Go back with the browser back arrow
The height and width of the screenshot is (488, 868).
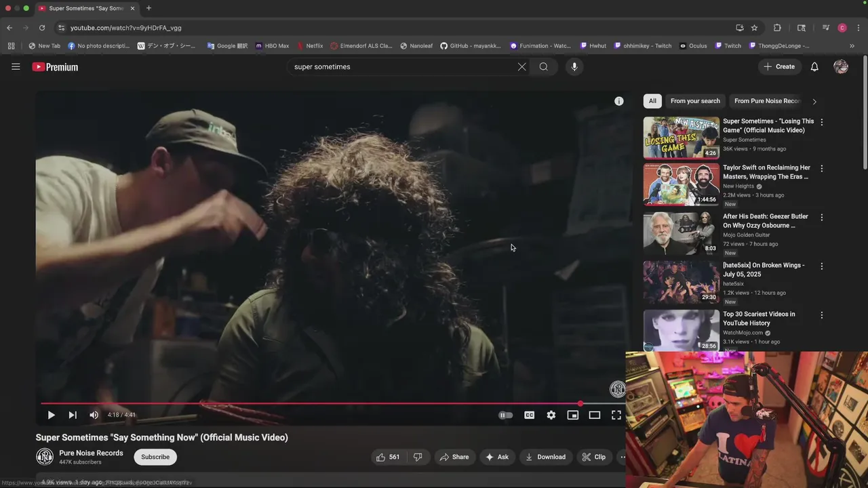(9, 28)
